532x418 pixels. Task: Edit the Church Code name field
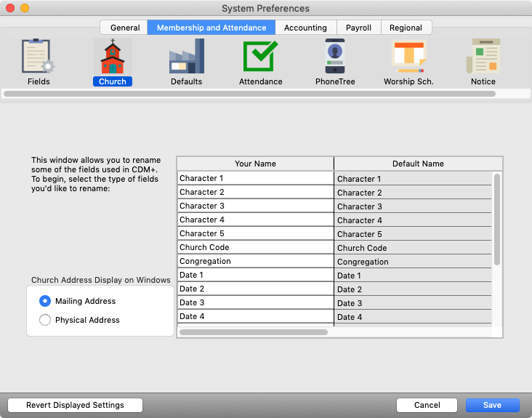[255, 247]
